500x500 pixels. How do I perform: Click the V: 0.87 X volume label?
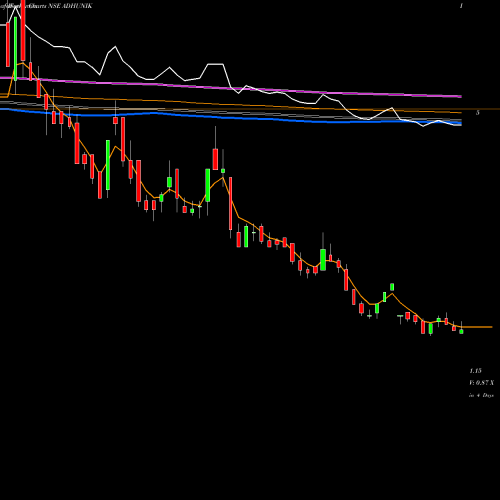[x=481, y=383]
